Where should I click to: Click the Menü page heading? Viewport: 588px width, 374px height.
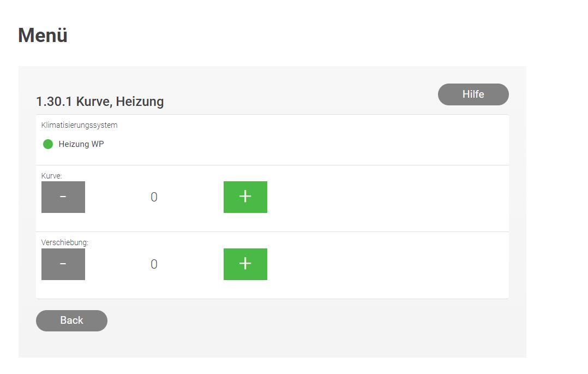click(x=43, y=35)
